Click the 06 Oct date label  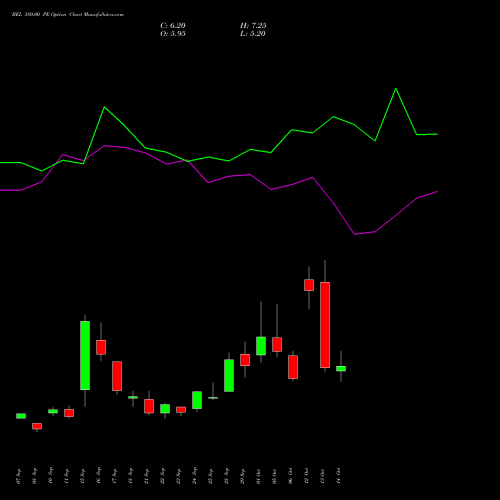[291, 476]
